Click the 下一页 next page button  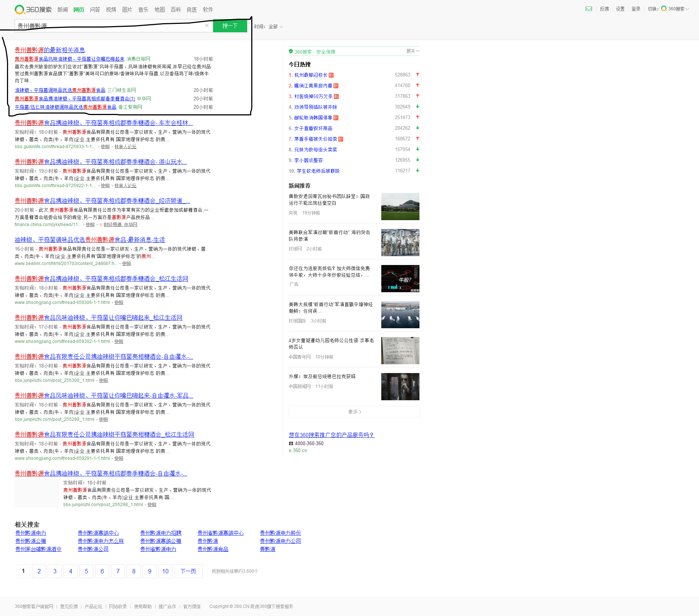click(188, 571)
